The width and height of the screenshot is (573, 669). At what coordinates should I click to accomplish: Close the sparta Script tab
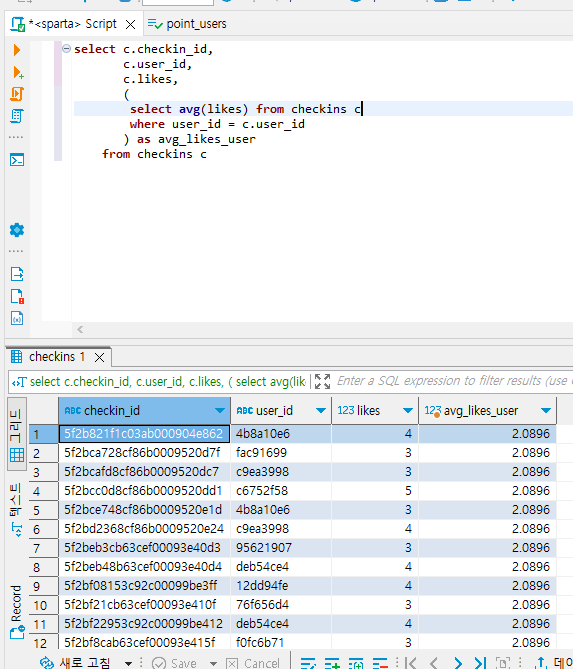point(131,25)
